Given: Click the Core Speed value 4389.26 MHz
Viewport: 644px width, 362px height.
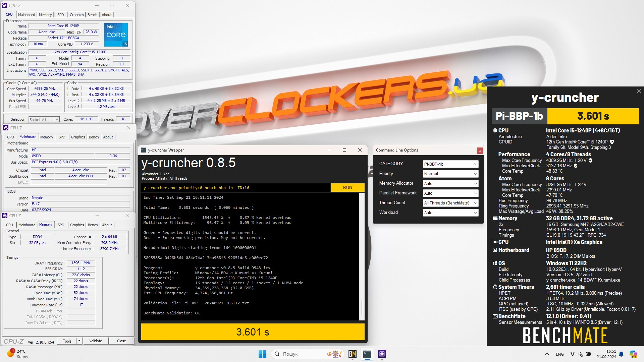Looking at the screenshot, I should pos(45,89).
